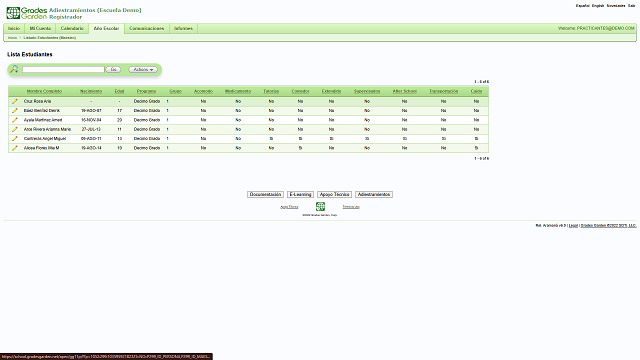Viewport: 640px width, 360px height.
Task: Switch language to Español
Action: pyautogui.click(x=582, y=6)
